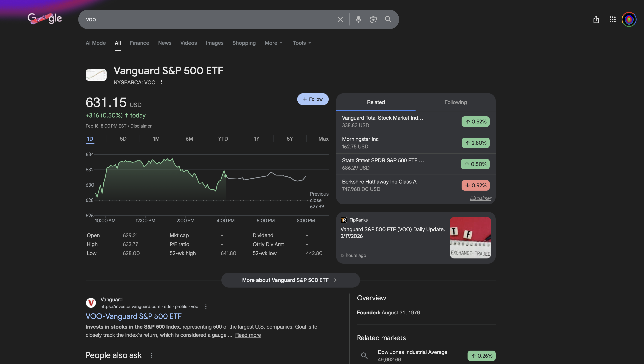Open the TipRanks article thumbnail

470,237
